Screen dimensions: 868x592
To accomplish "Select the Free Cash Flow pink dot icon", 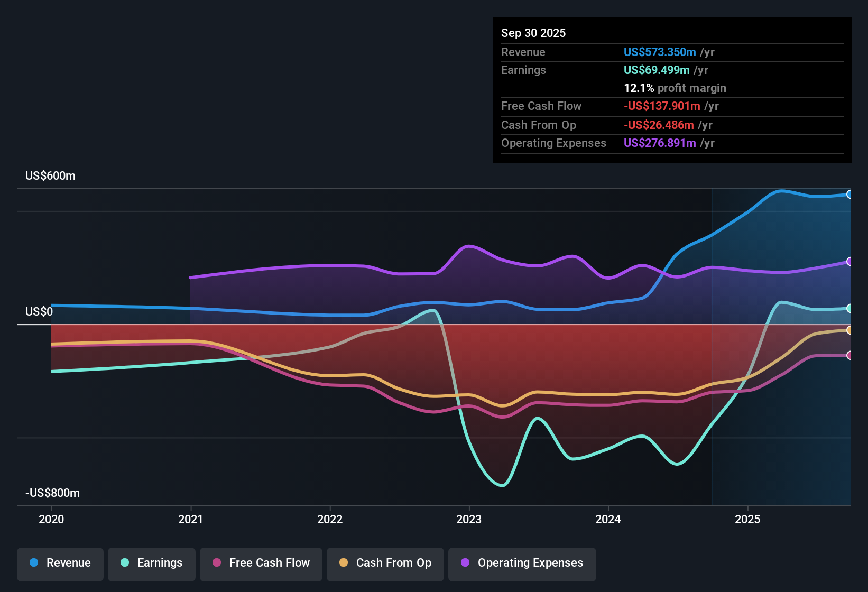I will [x=217, y=563].
